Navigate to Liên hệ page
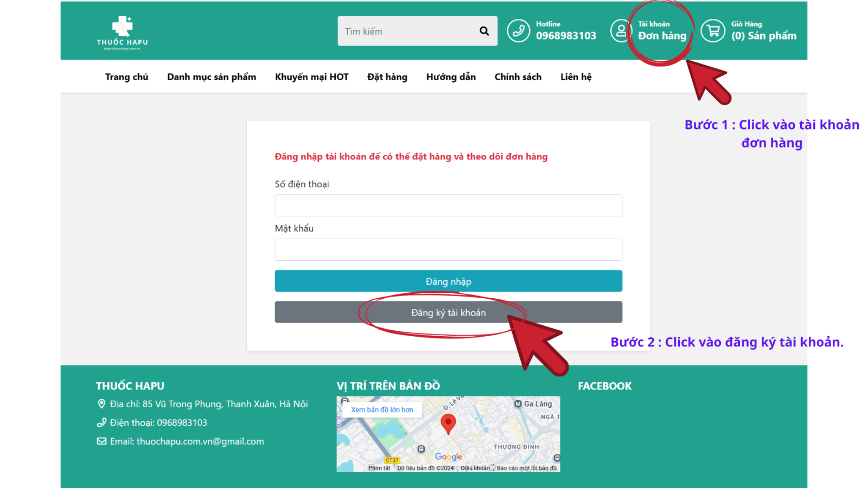868x488 pixels. coord(576,77)
